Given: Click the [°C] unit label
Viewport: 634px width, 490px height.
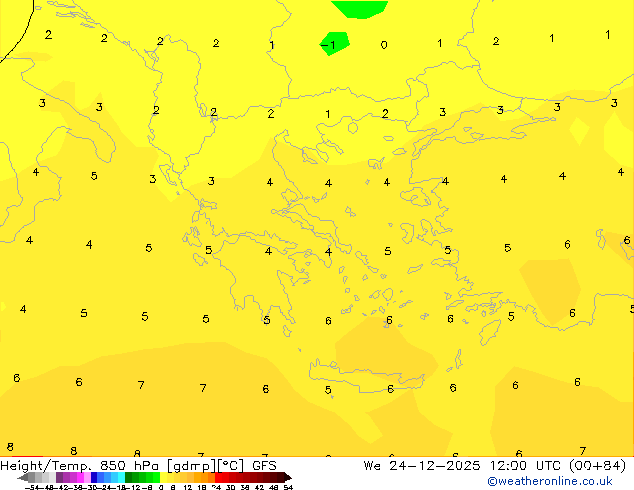Looking at the screenshot, I should pyautogui.click(x=231, y=466).
